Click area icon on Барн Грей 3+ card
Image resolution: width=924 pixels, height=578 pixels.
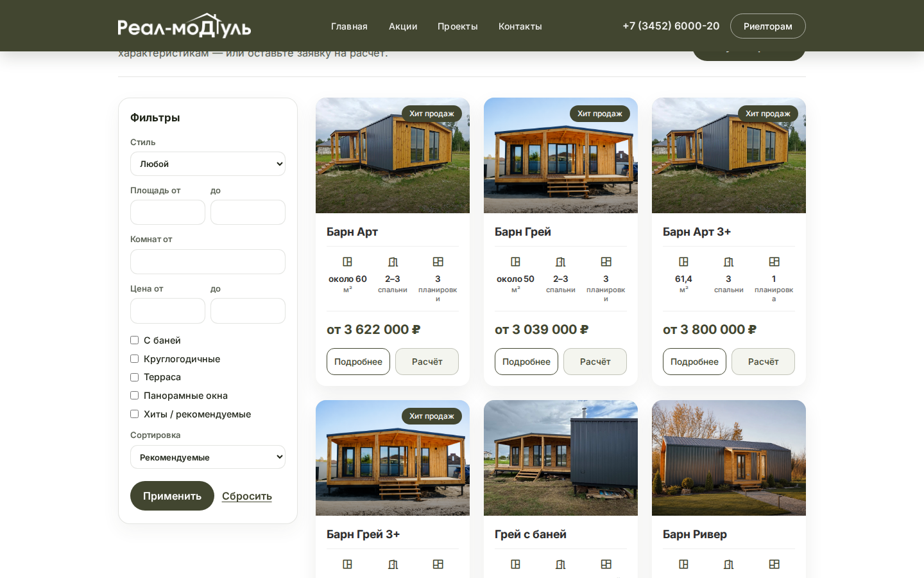(348, 565)
